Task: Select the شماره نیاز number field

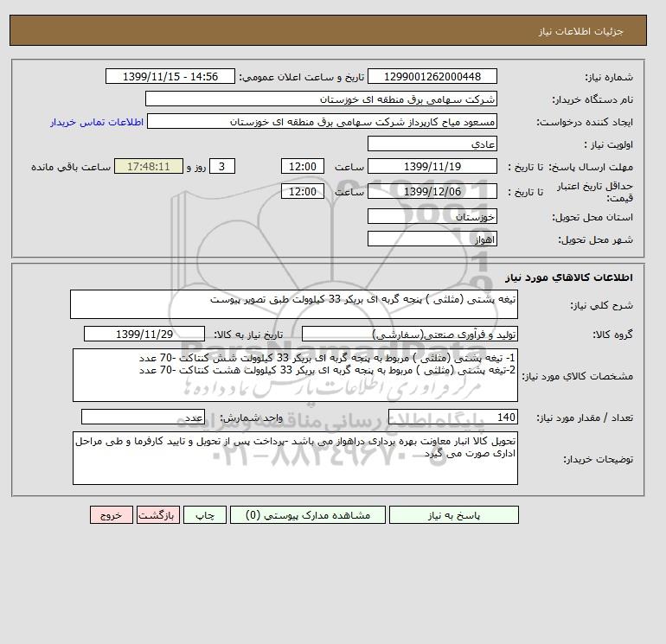Action: click(432, 76)
